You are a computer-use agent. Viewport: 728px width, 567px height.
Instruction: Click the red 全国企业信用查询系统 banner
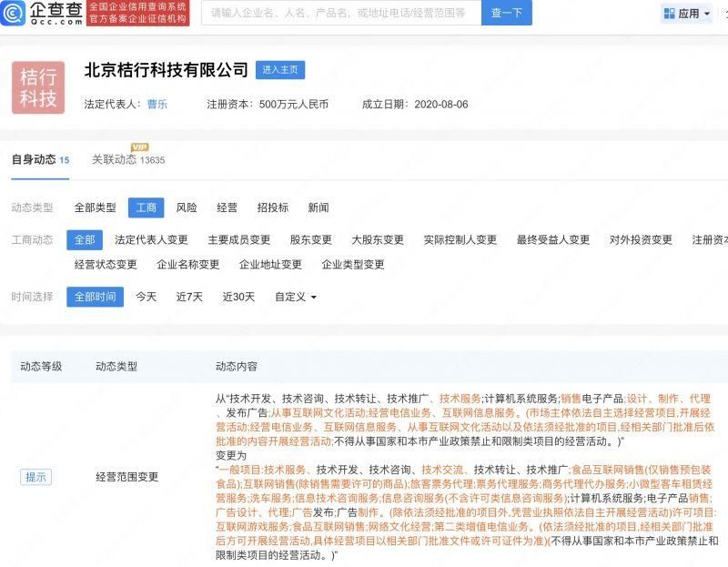pos(138,13)
